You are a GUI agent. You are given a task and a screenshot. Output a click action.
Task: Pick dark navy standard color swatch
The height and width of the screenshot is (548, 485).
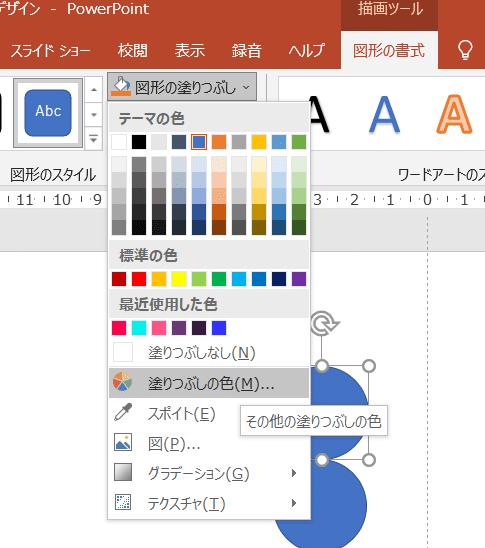(279, 279)
